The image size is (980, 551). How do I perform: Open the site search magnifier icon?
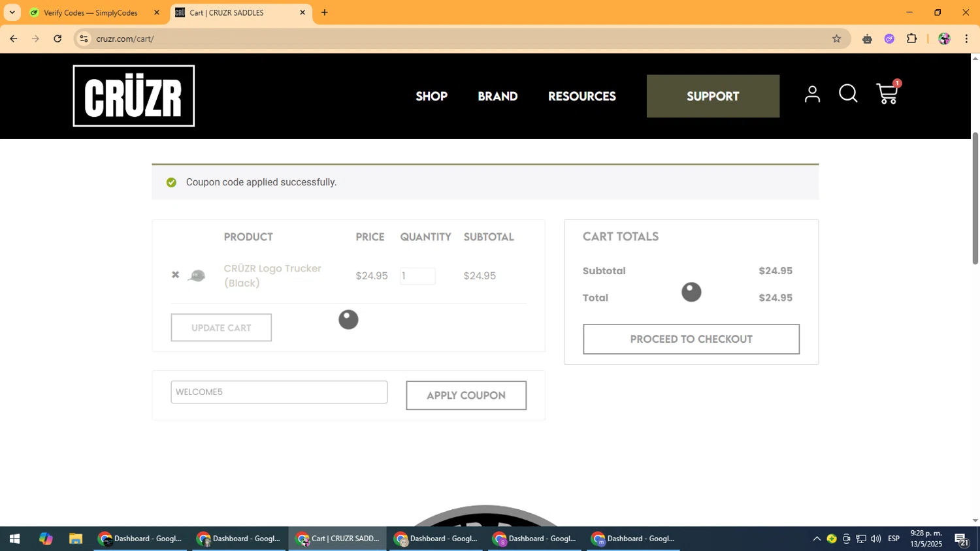pos(848,94)
